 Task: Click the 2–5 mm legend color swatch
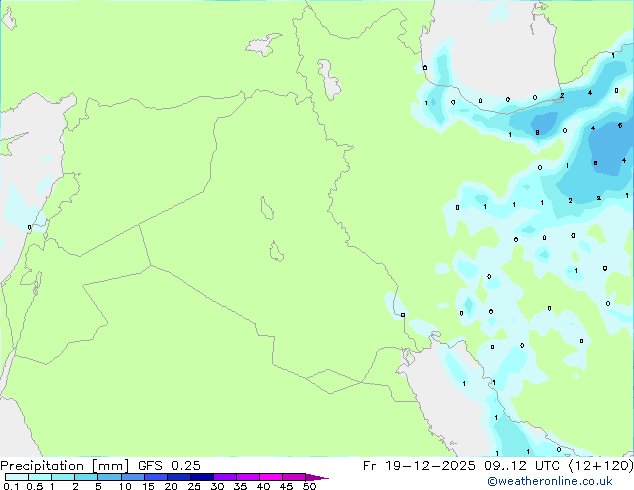click(x=86, y=477)
